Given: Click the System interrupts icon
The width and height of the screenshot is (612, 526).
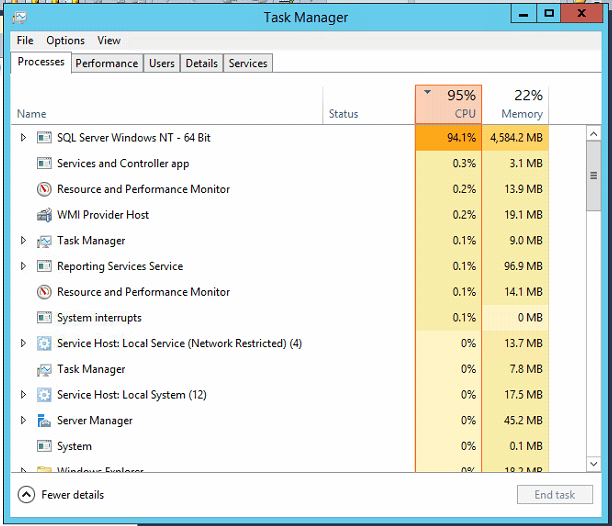Looking at the screenshot, I should [44, 318].
